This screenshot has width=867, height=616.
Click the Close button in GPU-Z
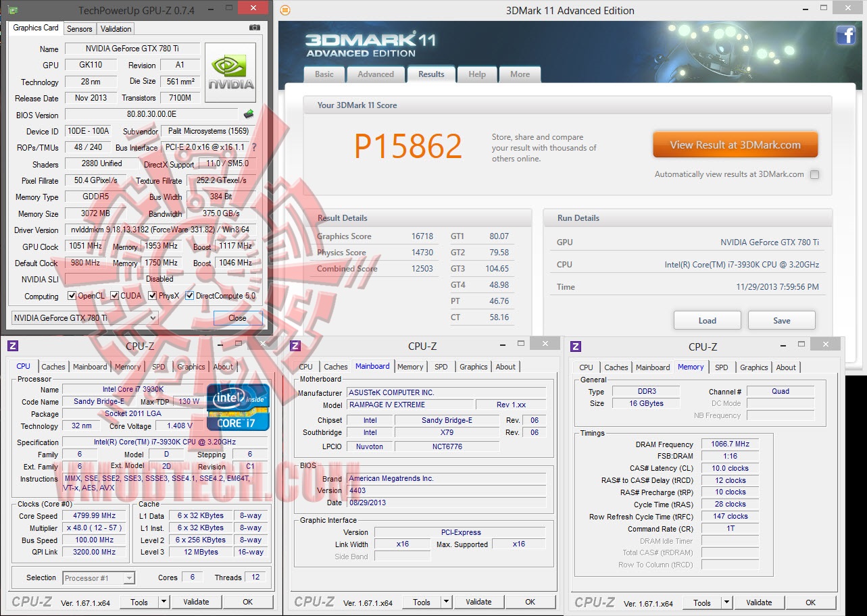[x=237, y=317]
